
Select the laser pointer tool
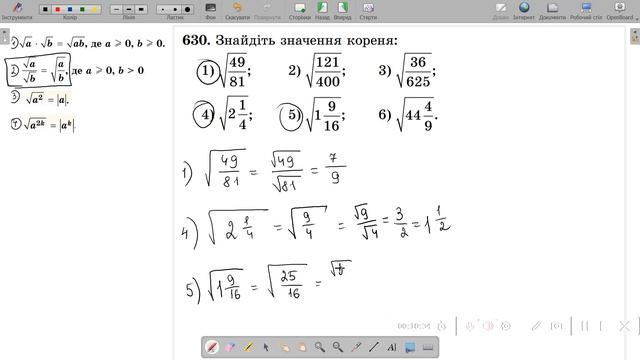pyautogui.click(x=356, y=347)
